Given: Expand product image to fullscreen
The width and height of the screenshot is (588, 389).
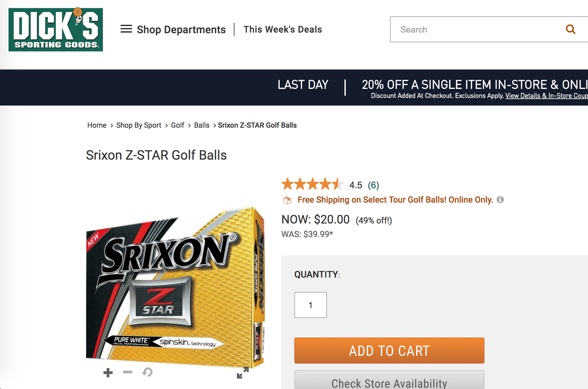Looking at the screenshot, I should (x=243, y=373).
